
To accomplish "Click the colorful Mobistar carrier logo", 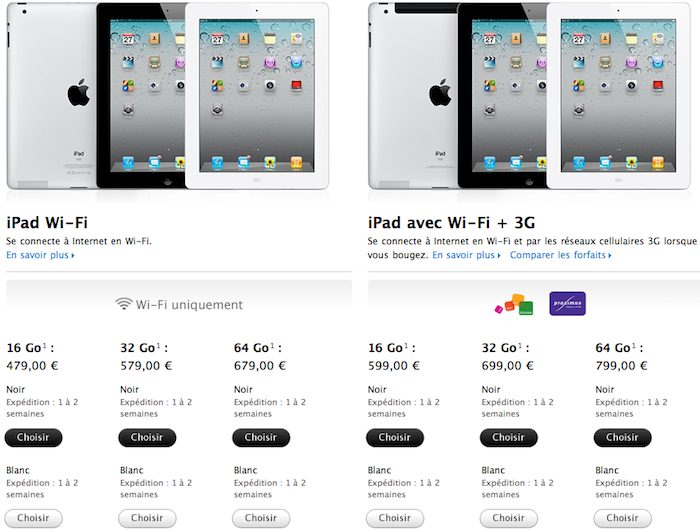I will click(x=514, y=304).
